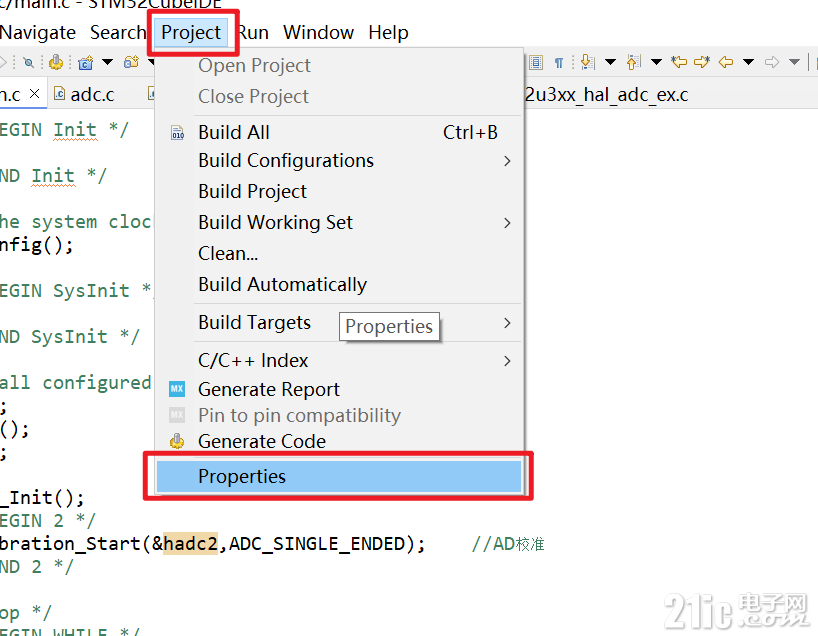Open the Navigate menu
Image resolution: width=818 pixels, height=636 pixels.
38,32
